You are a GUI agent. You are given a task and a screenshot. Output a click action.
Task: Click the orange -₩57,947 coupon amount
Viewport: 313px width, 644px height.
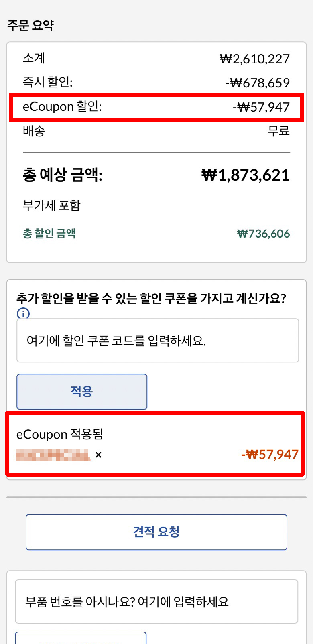(x=270, y=454)
